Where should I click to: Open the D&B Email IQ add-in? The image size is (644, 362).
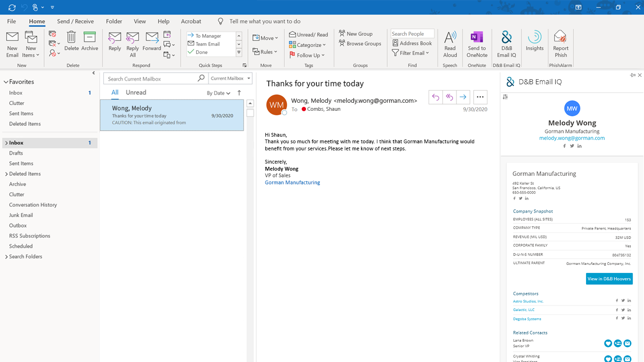[x=507, y=44]
